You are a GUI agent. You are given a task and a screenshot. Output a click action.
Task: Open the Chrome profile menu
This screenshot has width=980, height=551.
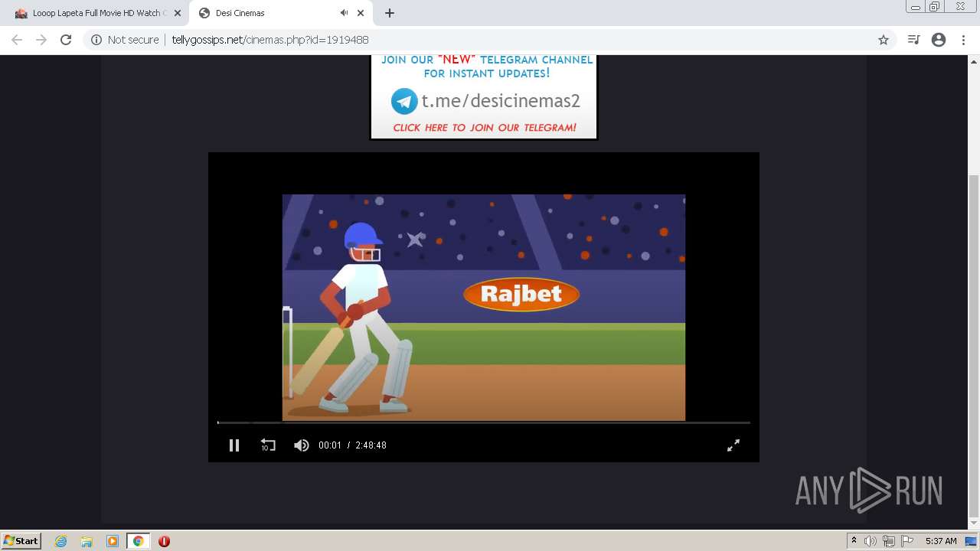[939, 40]
